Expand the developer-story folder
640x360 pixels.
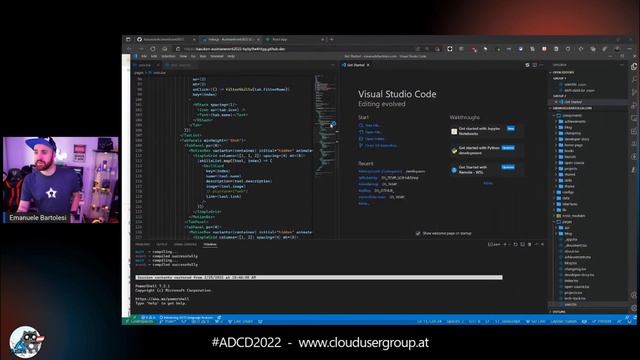[576, 139]
